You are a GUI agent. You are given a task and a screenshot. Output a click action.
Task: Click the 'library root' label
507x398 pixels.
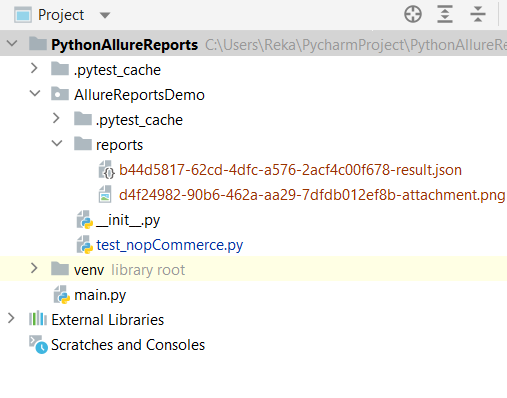click(x=148, y=270)
